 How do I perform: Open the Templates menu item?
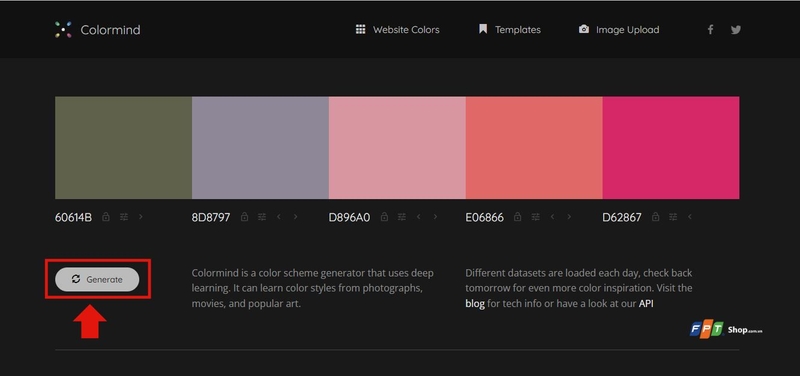coord(509,30)
